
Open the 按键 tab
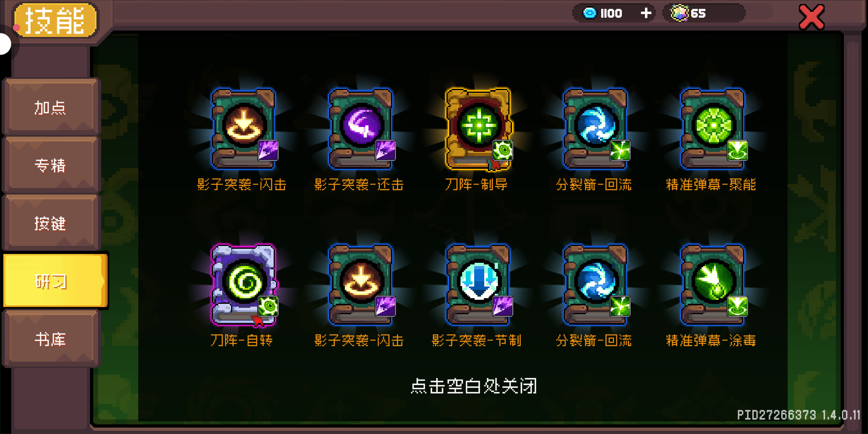coord(51,223)
